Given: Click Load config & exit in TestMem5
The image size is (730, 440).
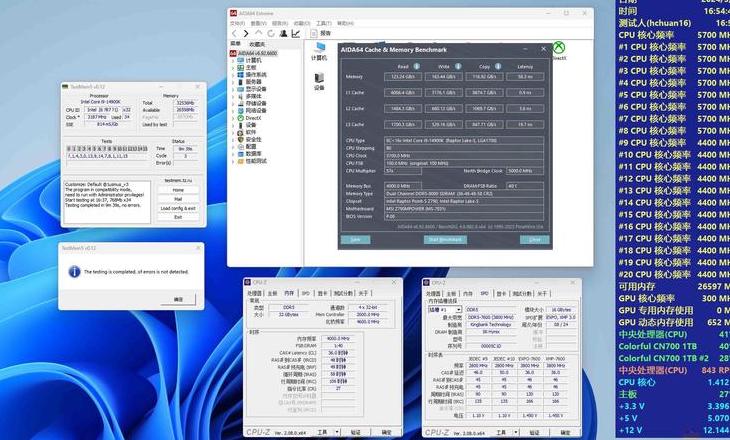Looking at the screenshot, I should [178, 208].
